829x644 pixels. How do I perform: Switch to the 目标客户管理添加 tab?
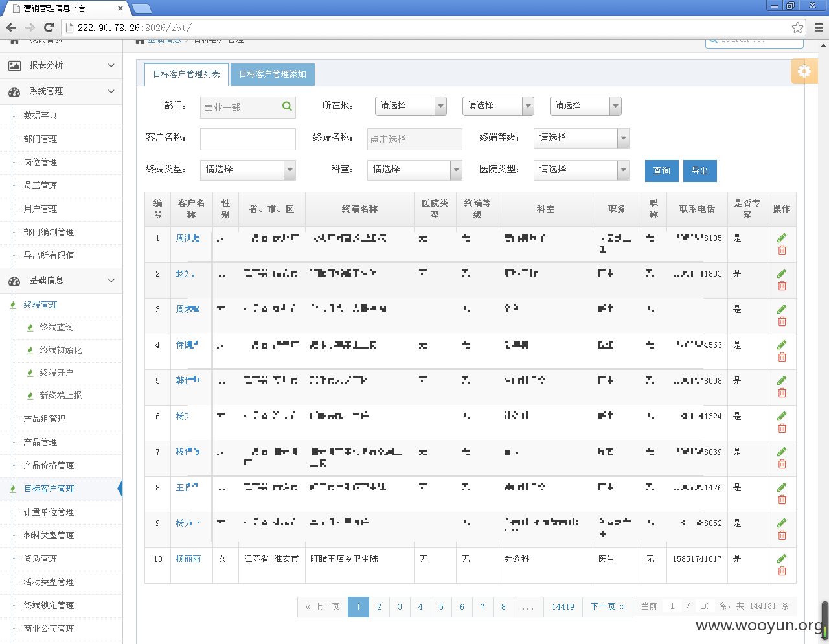pyautogui.click(x=273, y=75)
